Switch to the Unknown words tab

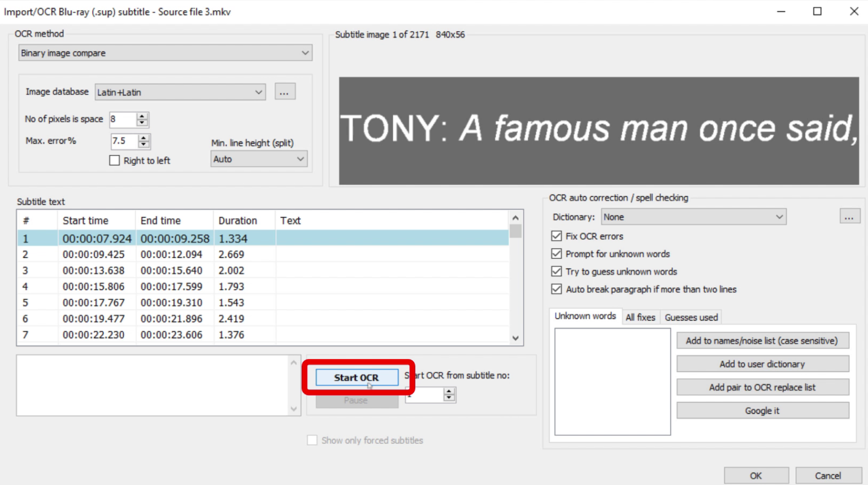(x=585, y=316)
